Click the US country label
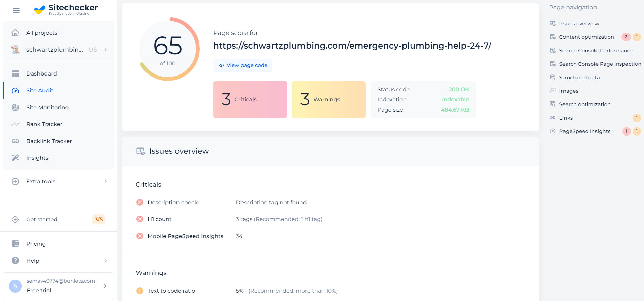 (93, 50)
